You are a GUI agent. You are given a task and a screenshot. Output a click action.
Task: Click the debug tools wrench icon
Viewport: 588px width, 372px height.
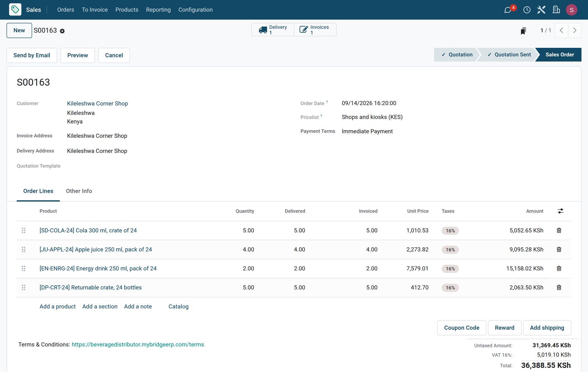pyautogui.click(x=541, y=10)
